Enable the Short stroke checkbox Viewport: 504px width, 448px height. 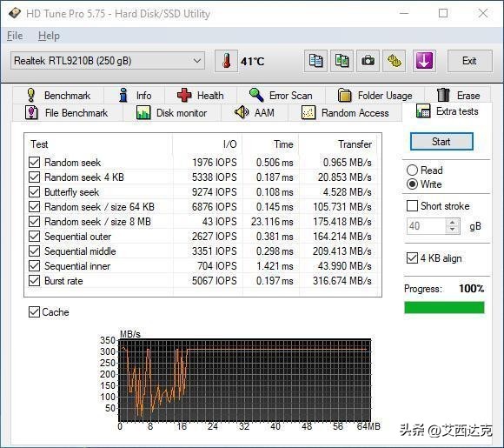412,206
